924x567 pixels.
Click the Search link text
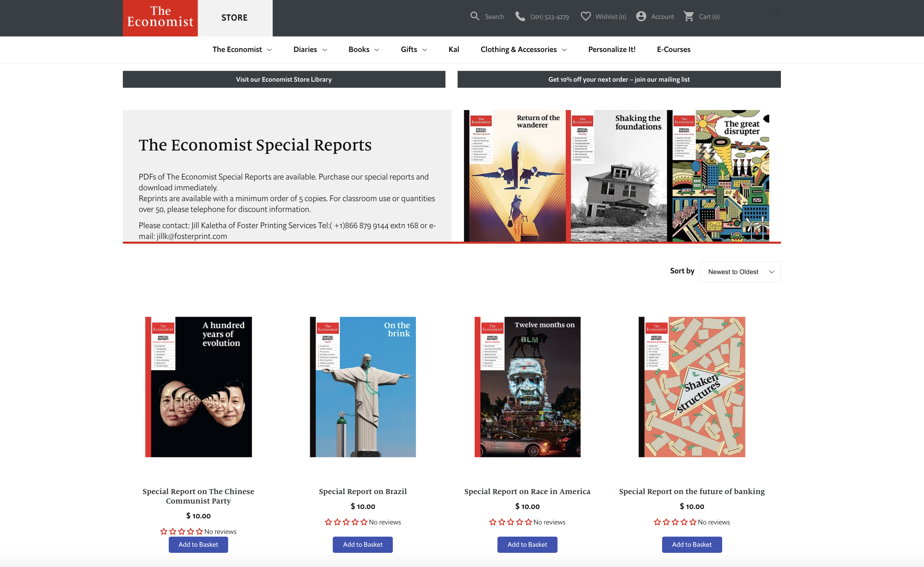494,17
